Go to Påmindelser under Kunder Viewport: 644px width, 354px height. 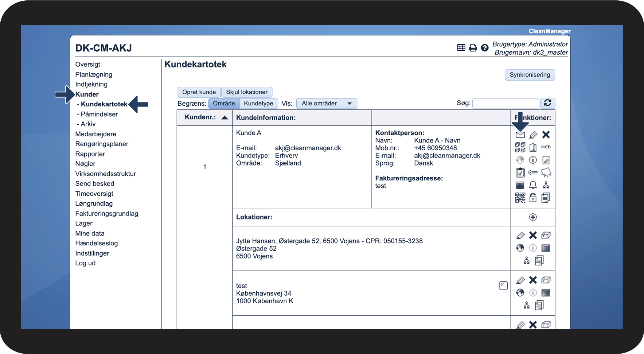[x=99, y=114]
